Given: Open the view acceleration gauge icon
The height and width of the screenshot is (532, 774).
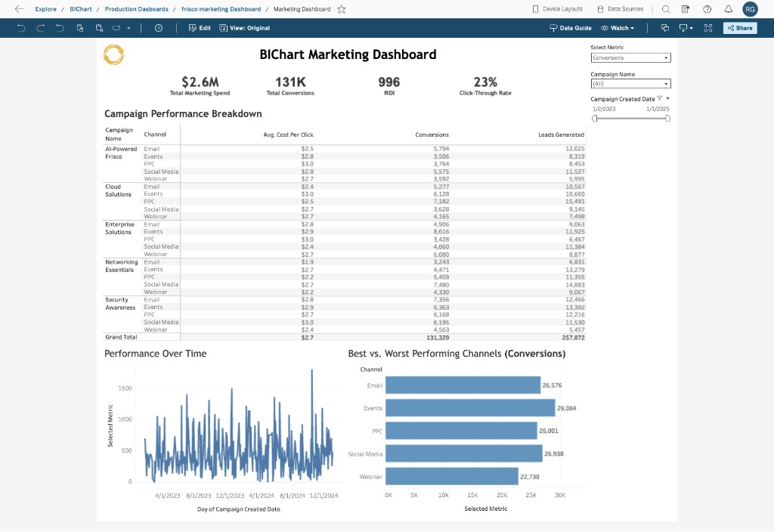Looking at the screenshot, I should [159, 28].
